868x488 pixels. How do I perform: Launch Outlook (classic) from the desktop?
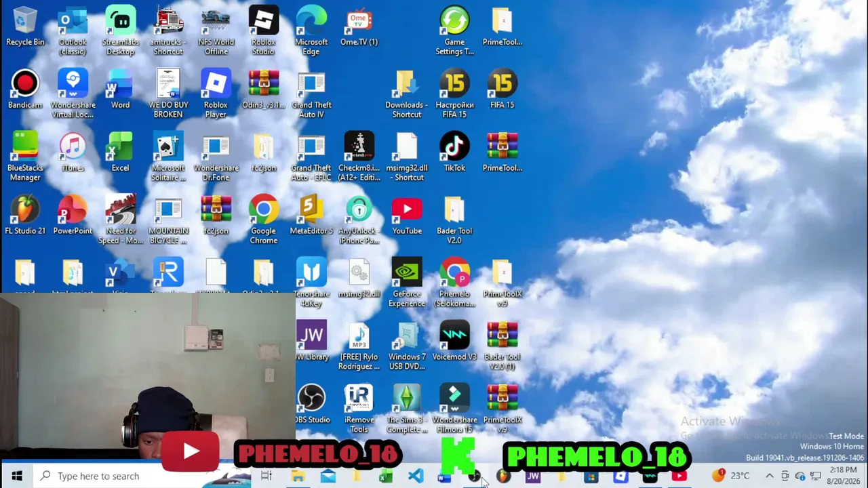click(73, 32)
